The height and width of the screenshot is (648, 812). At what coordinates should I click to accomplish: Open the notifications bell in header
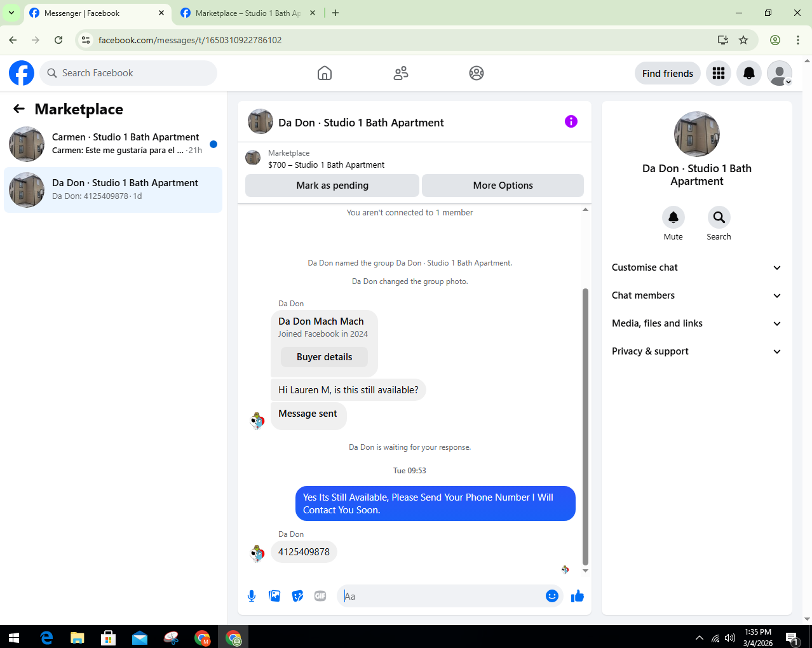pos(749,73)
